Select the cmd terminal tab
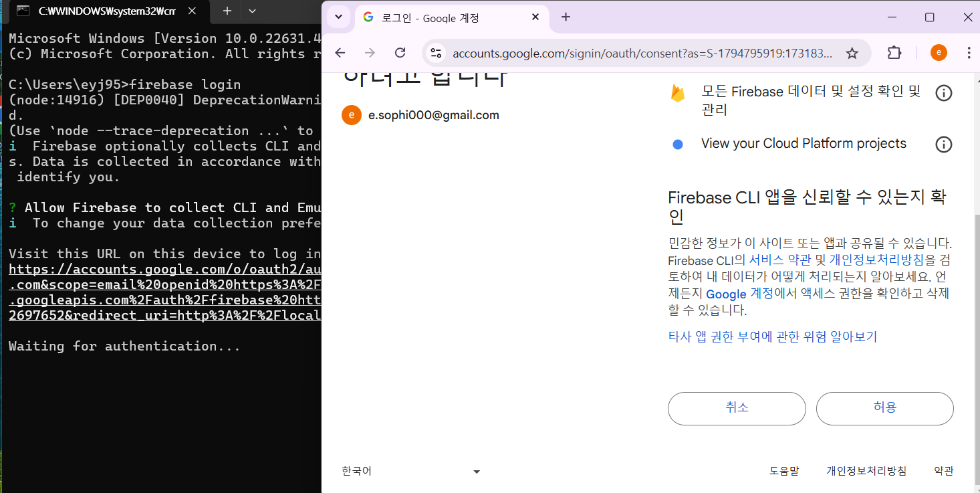 106,11
